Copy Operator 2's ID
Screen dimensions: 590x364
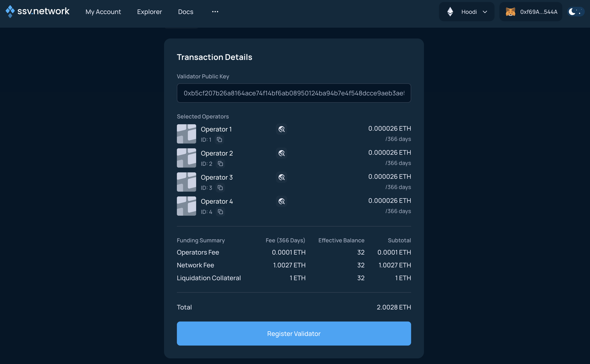pyautogui.click(x=220, y=164)
